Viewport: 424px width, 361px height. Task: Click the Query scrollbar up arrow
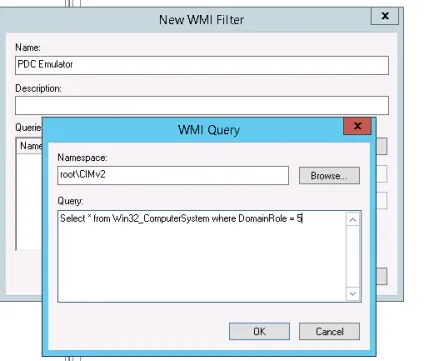pos(353,220)
